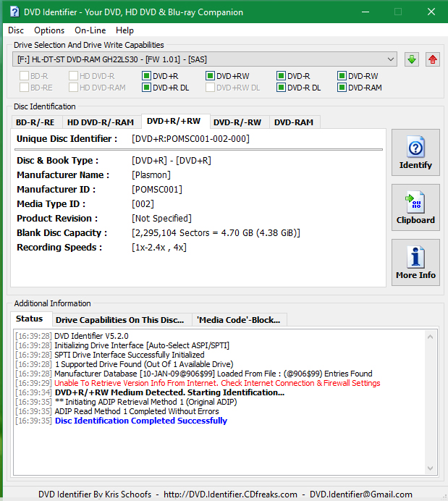Toggle the DVD+R DL checkbox
The image size is (448, 501).
tap(147, 88)
